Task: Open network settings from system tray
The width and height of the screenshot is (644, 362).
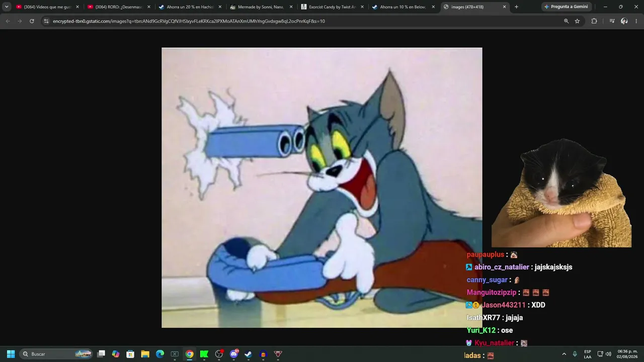Action: pos(600,354)
